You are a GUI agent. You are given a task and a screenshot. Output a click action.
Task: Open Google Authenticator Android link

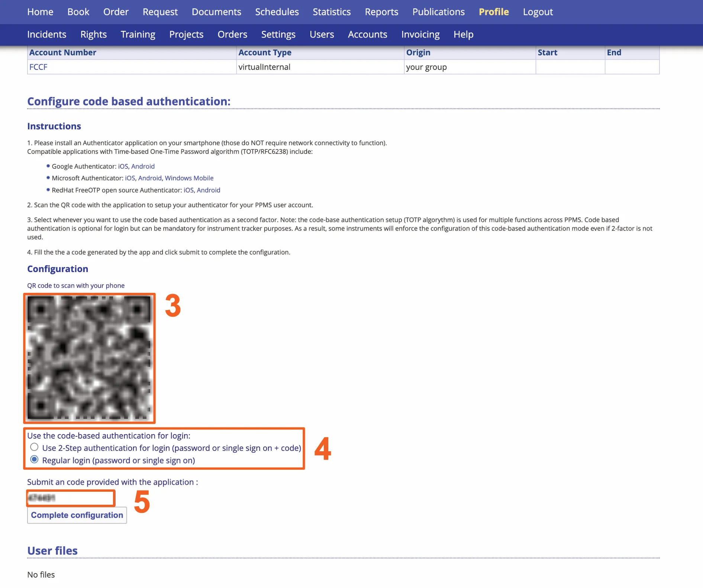(143, 167)
